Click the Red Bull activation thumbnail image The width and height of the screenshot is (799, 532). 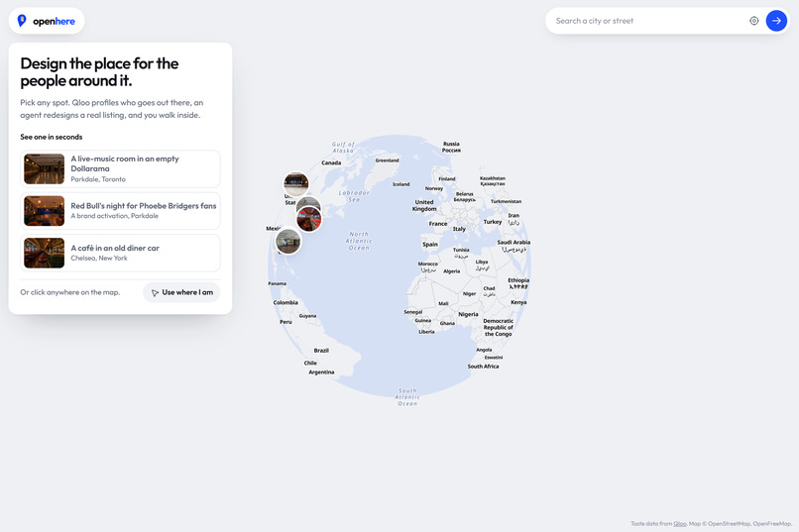click(x=45, y=211)
